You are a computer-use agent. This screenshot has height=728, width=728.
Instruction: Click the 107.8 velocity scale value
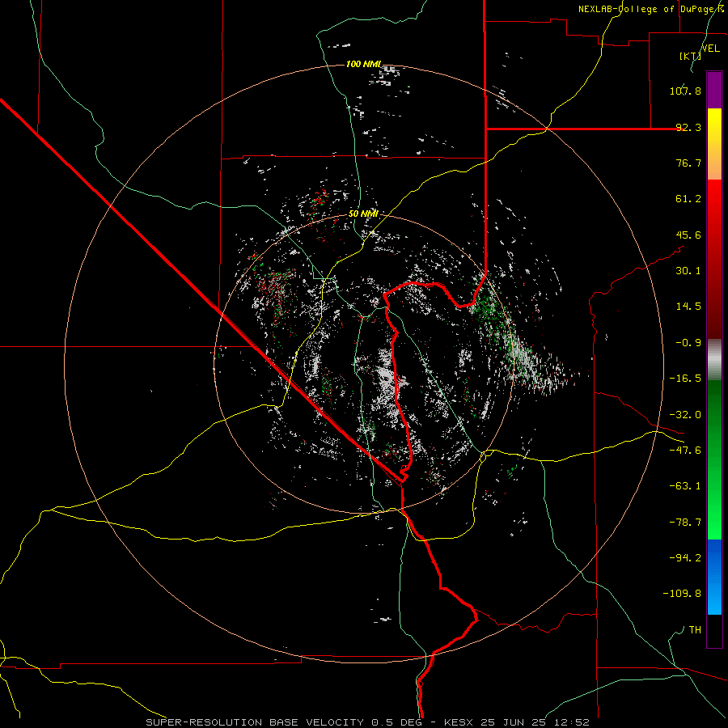685,91
